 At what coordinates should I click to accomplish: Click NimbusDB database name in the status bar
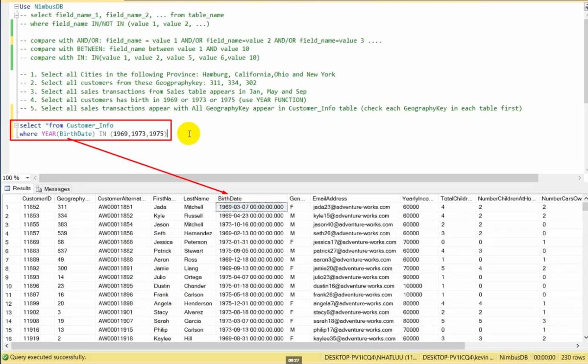coord(514,358)
